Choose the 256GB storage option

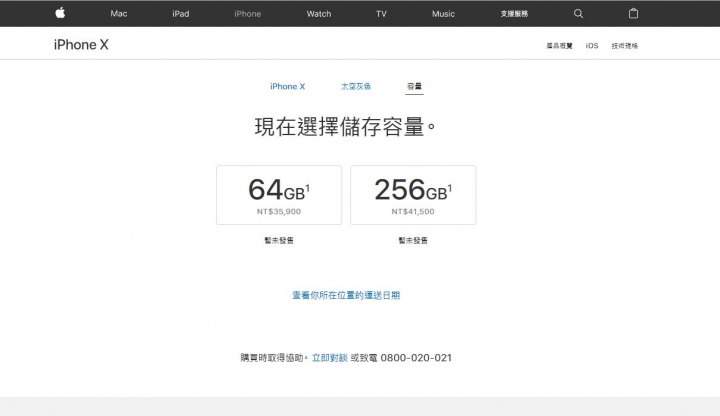click(413, 195)
